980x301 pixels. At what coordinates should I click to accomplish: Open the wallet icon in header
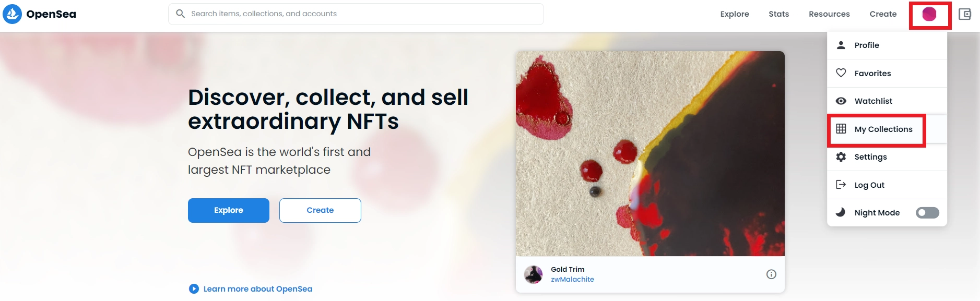pos(965,14)
